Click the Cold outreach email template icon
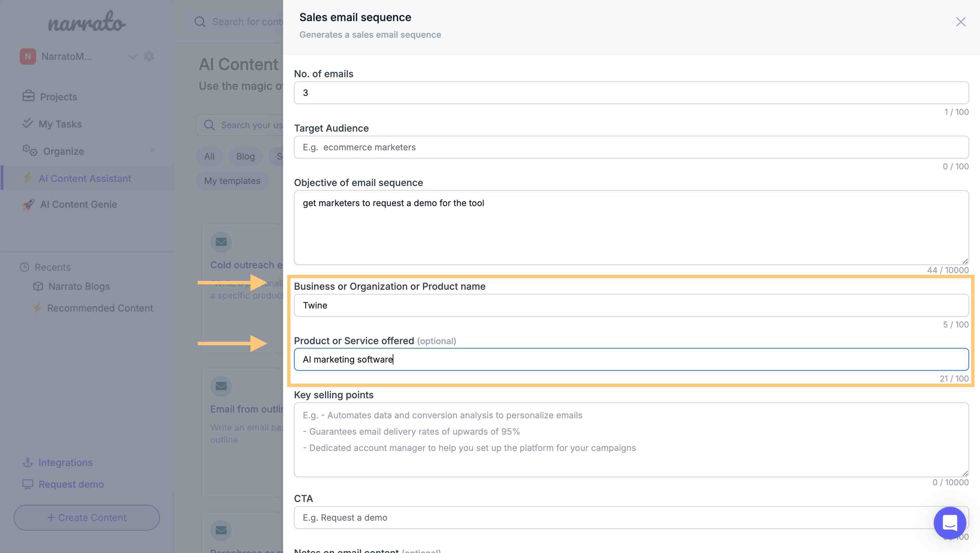 tap(221, 242)
